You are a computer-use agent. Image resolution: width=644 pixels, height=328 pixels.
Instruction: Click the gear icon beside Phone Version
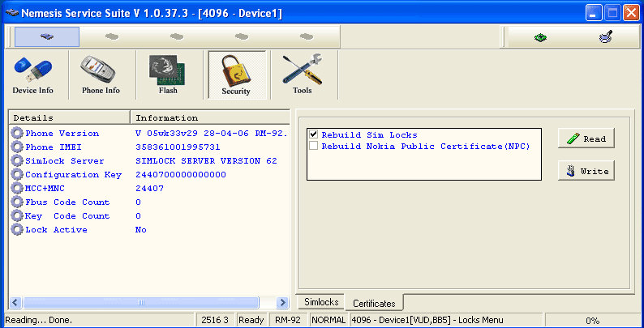[x=17, y=134]
